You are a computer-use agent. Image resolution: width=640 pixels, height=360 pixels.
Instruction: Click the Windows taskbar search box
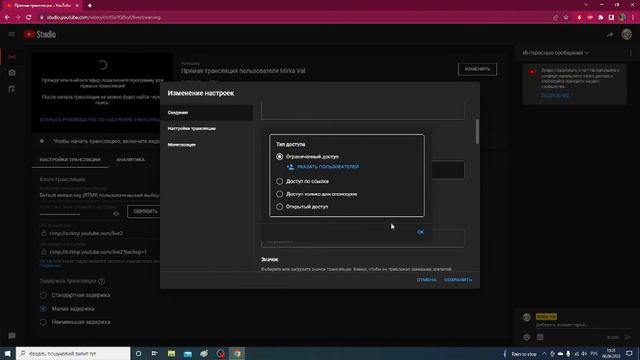pyautogui.click(x=73, y=353)
